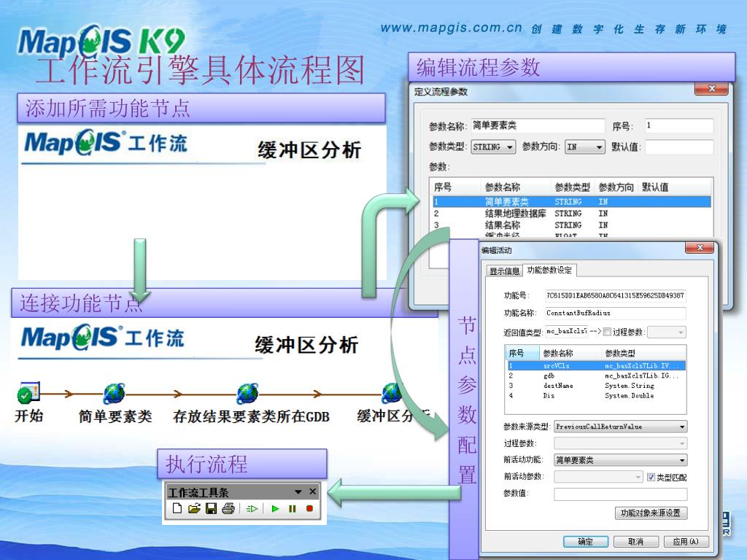This screenshot has width=747, height=560.
Task: Toggle the 过程参数 checkbox
Action: [606, 332]
